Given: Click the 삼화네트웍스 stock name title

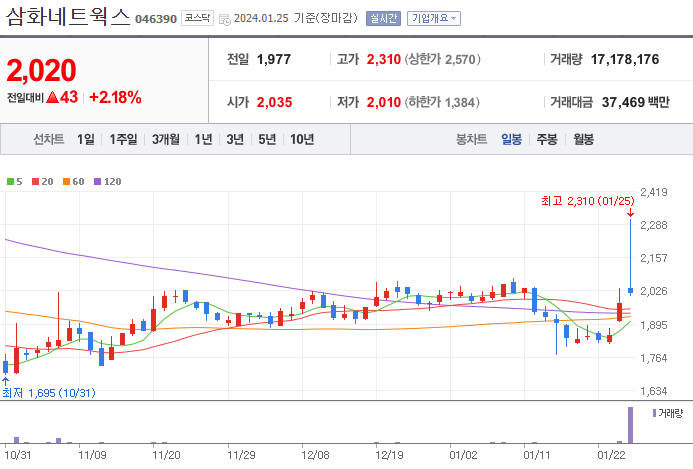Looking at the screenshot, I should [x=68, y=17].
